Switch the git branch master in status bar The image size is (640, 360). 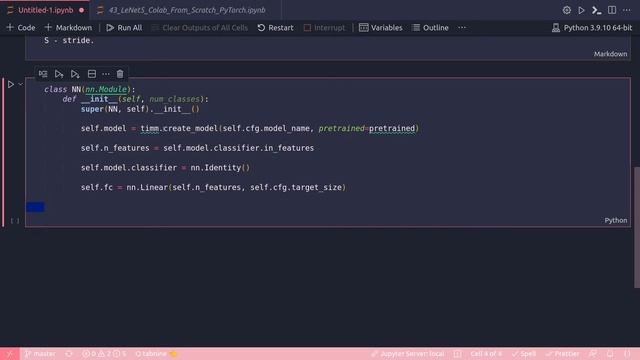(x=40, y=354)
